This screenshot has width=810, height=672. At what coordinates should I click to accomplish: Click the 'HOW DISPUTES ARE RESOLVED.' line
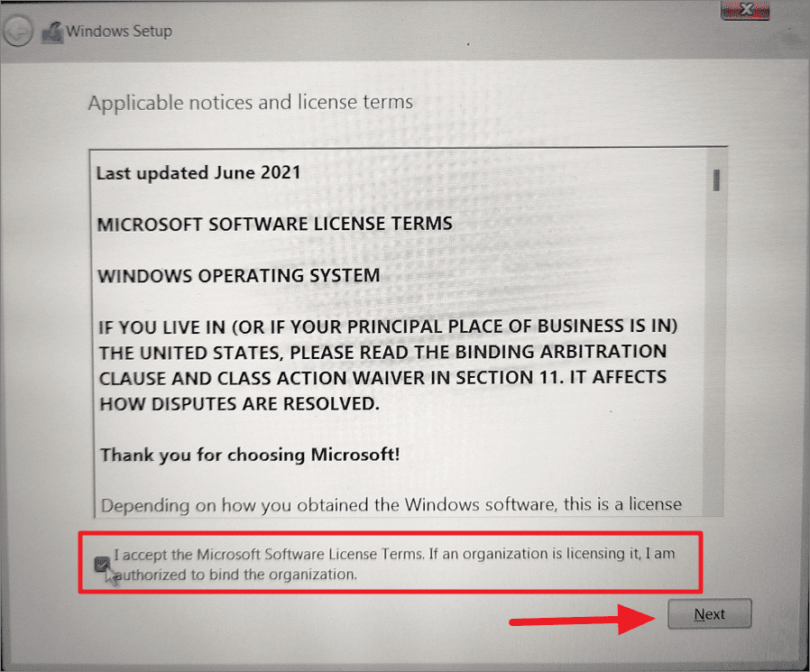pyautogui.click(x=240, y=403)
